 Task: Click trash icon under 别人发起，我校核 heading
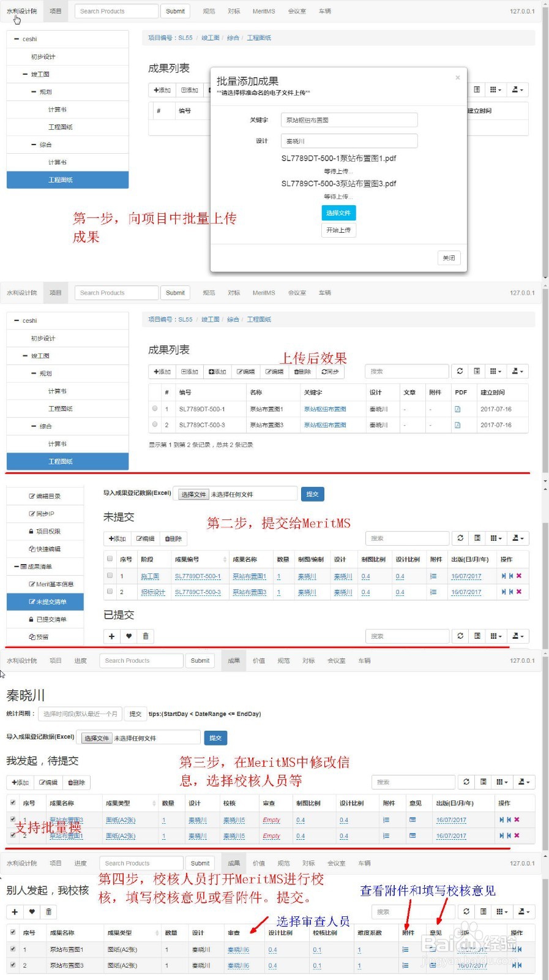[x=49, y=912]
